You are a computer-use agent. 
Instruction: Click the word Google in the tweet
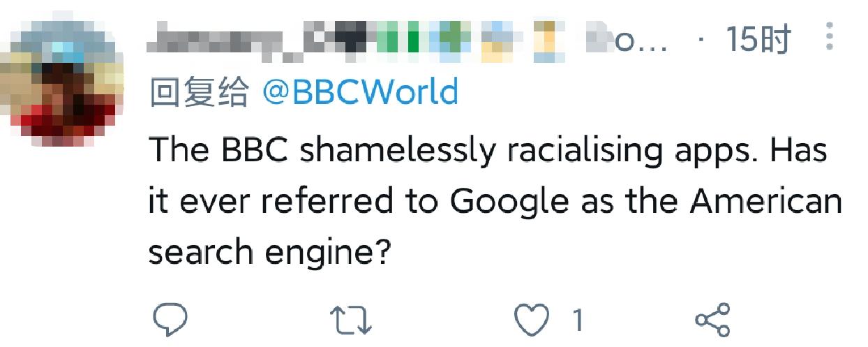[509, 202]
